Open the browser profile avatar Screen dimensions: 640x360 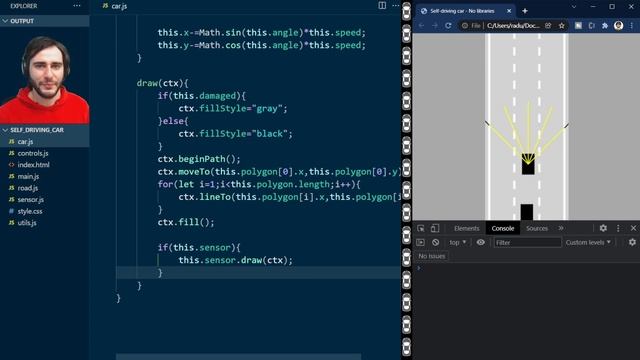click(x=618, y=25)
